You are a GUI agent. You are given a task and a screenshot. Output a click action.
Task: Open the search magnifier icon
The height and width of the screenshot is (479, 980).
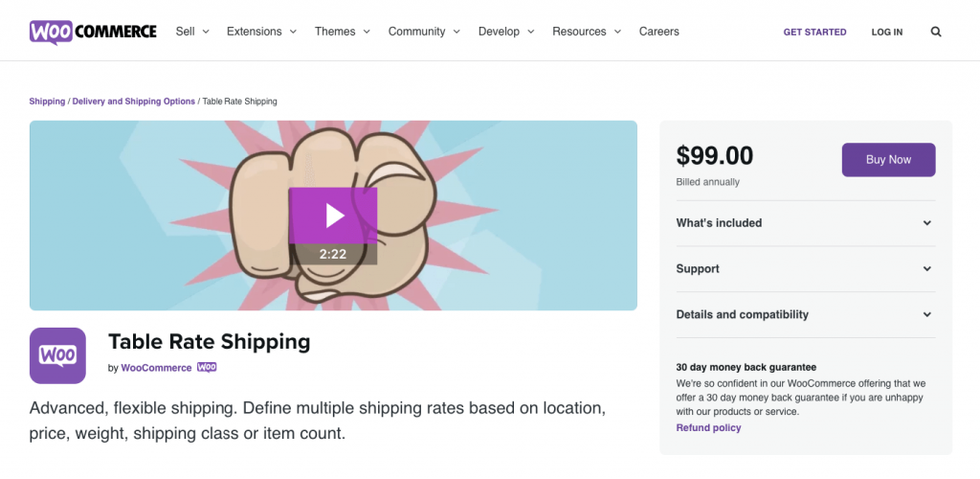936,32
